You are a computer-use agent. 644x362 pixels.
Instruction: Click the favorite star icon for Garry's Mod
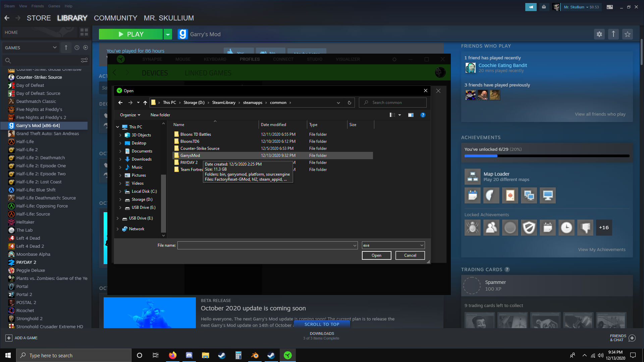627,34
